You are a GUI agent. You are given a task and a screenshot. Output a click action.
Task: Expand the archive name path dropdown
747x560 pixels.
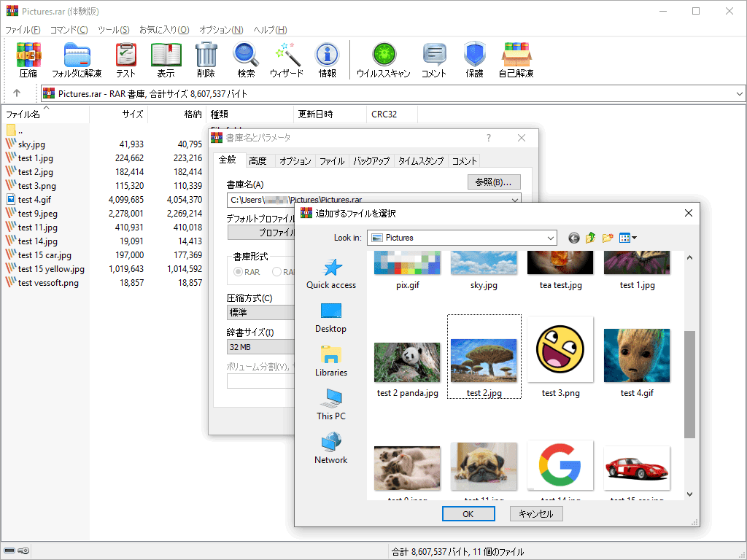coord(514,200)
